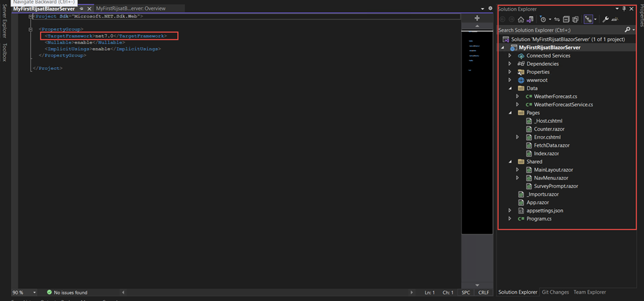Click the No issues found status
The image size is (644, 301).
pyautogui.click(x=67, y=292)
